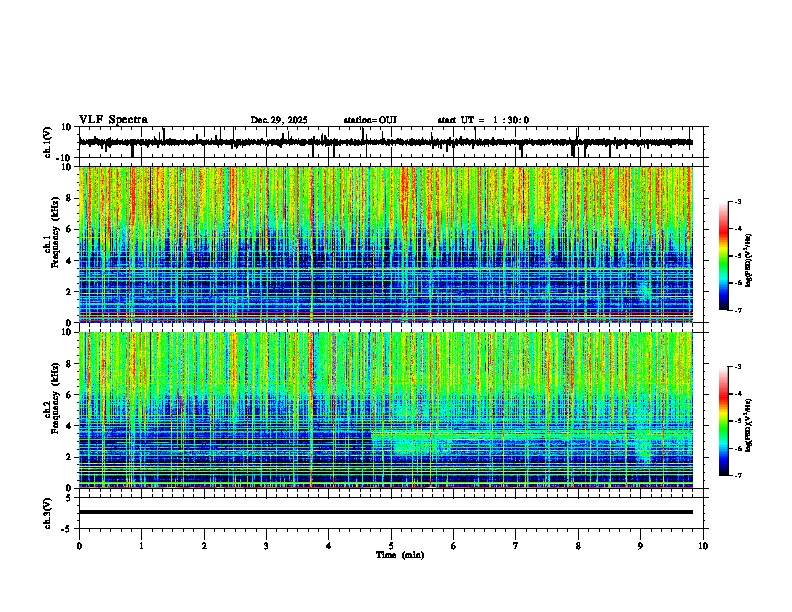Click the ch.3 axis "-5" tick label
This screenshot has height=612, width=792.
tap(68, 529)
